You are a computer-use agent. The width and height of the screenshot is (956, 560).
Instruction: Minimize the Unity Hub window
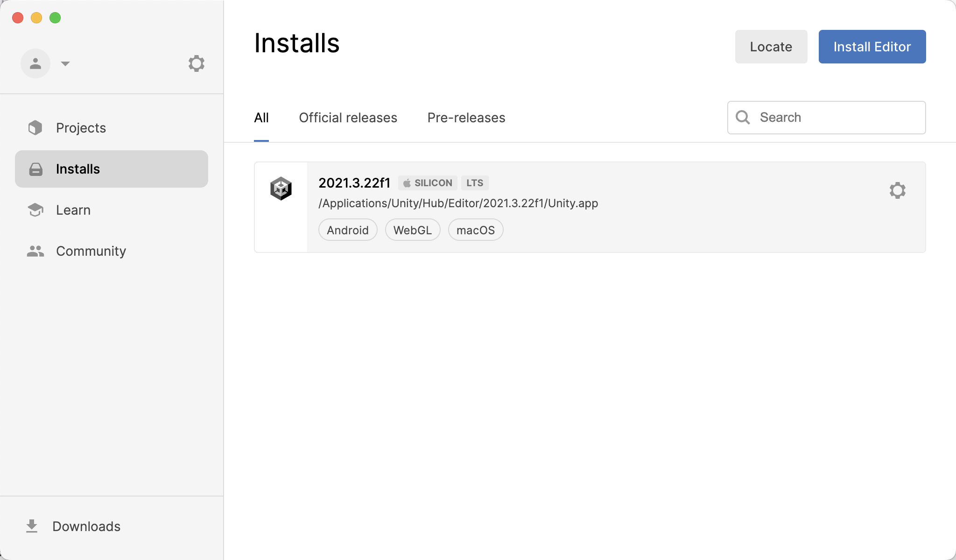pyautogui.click(x=36, y=18)
